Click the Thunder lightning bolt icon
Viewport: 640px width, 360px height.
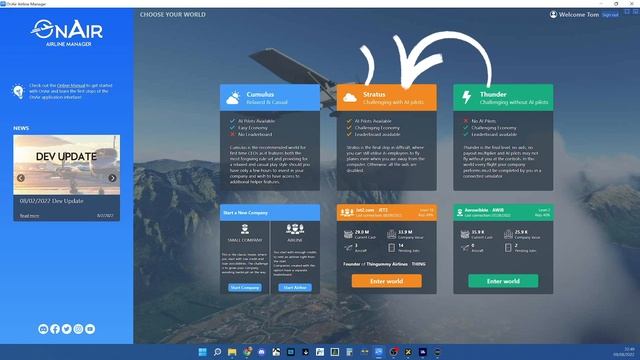point(466,98)
